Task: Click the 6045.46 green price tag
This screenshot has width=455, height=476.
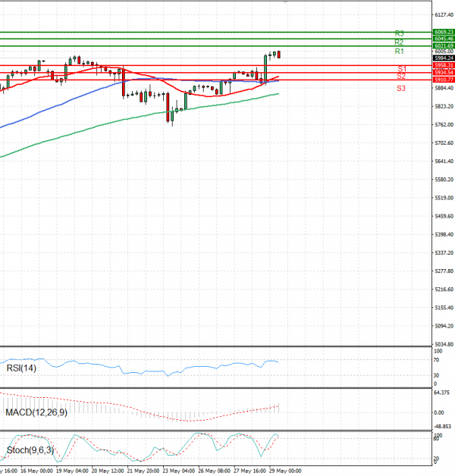Action: coord(444,39)
